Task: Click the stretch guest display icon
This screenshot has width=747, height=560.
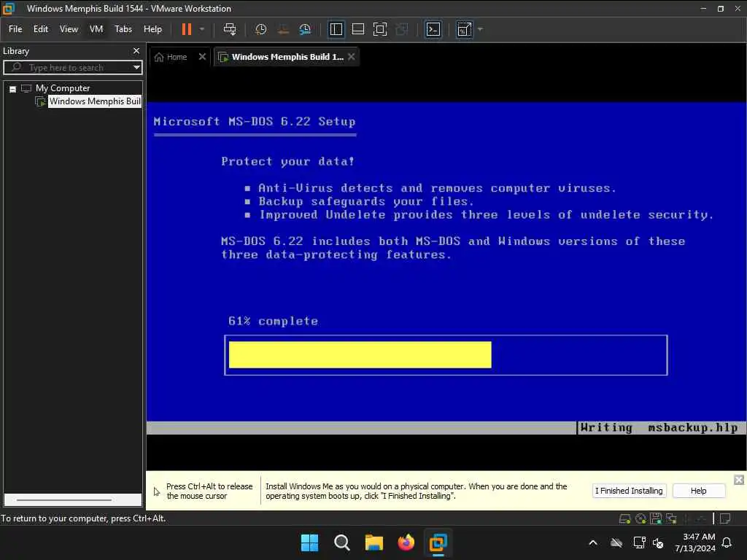Action: coord(464,29)
